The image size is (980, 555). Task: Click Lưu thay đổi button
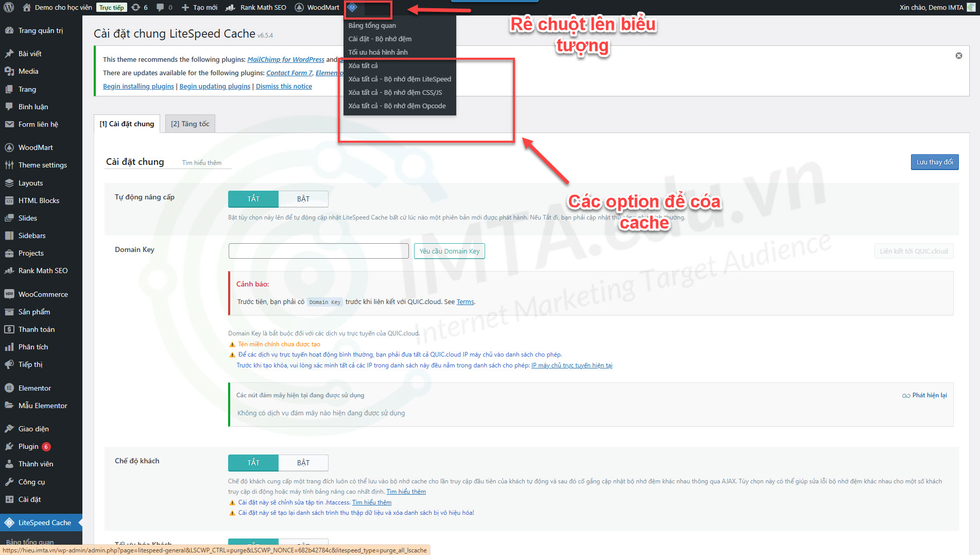coord(935,162)
